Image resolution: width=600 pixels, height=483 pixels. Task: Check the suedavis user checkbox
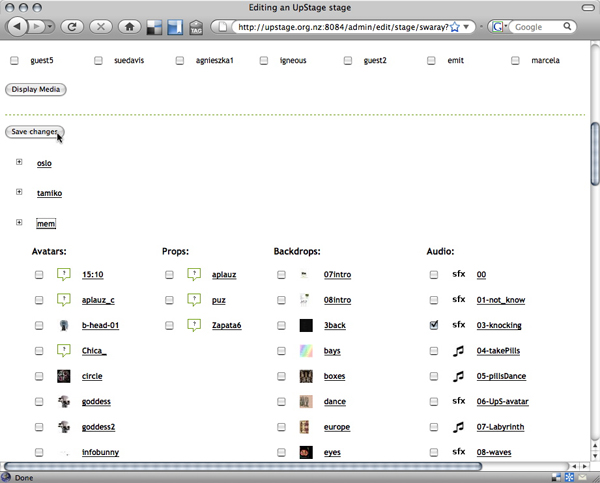pos(98,60)
